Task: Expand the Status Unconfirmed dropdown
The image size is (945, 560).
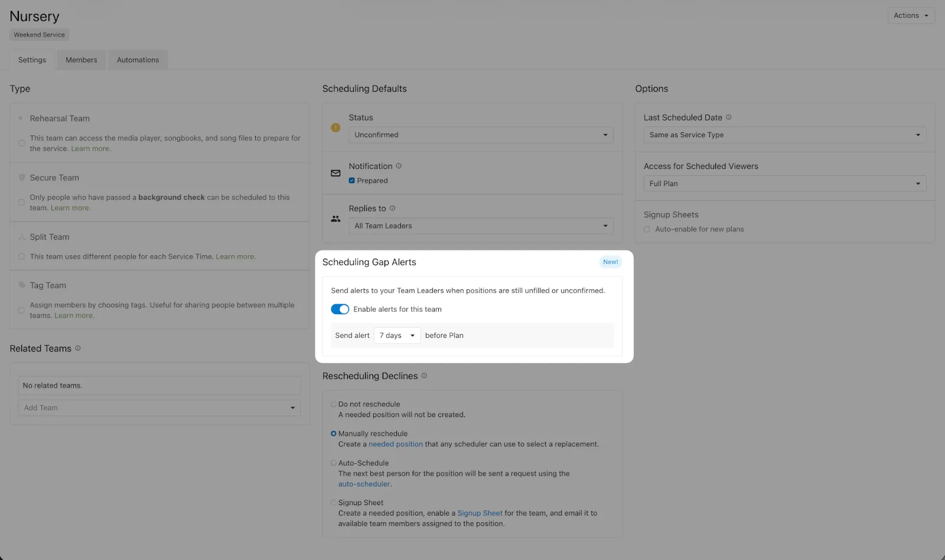Action: click(x=481, y=135)
